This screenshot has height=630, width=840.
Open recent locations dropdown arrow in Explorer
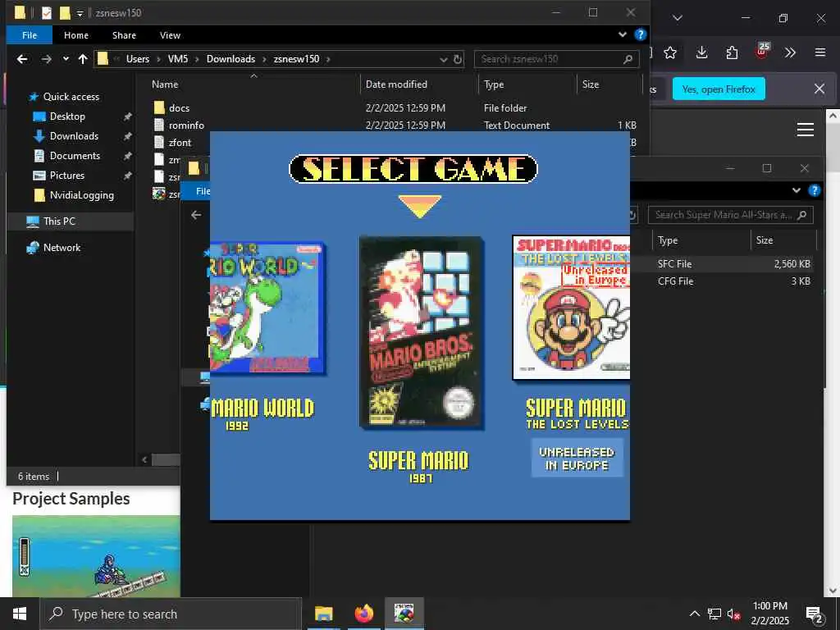pos(66,59)
